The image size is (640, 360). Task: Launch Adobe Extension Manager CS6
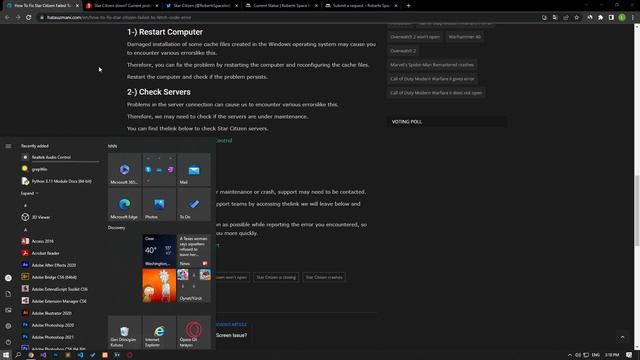tap(60, 301)
